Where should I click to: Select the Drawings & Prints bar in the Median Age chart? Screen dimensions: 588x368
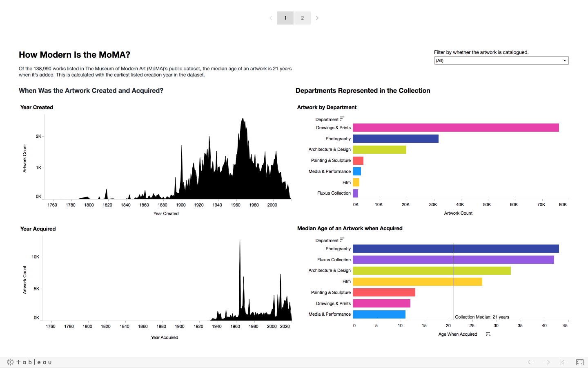click(x=381, y=303)
